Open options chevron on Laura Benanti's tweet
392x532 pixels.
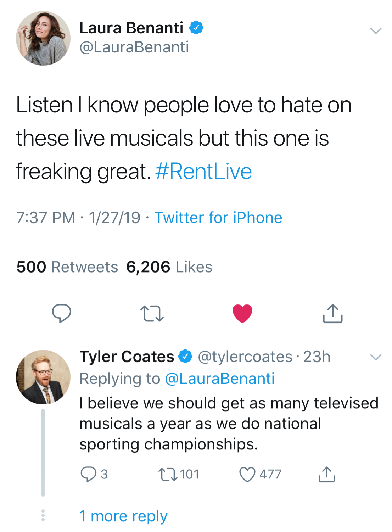376,30
